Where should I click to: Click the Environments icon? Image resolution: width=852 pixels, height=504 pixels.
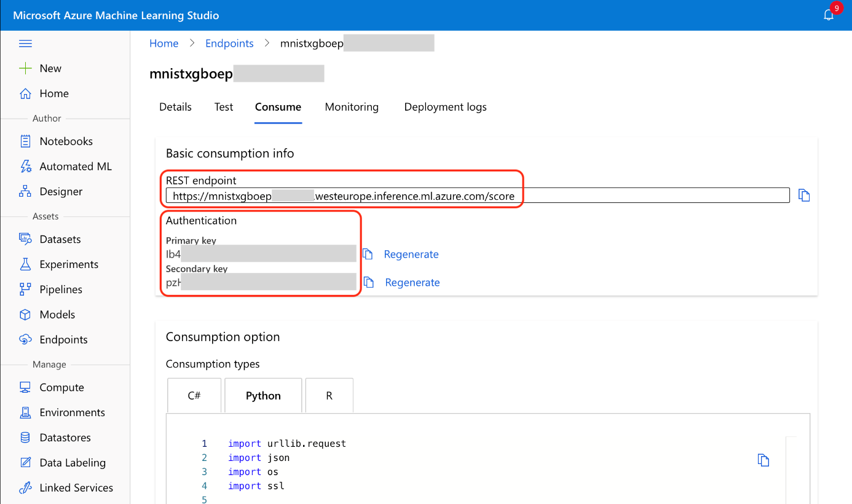pos(25,412)
